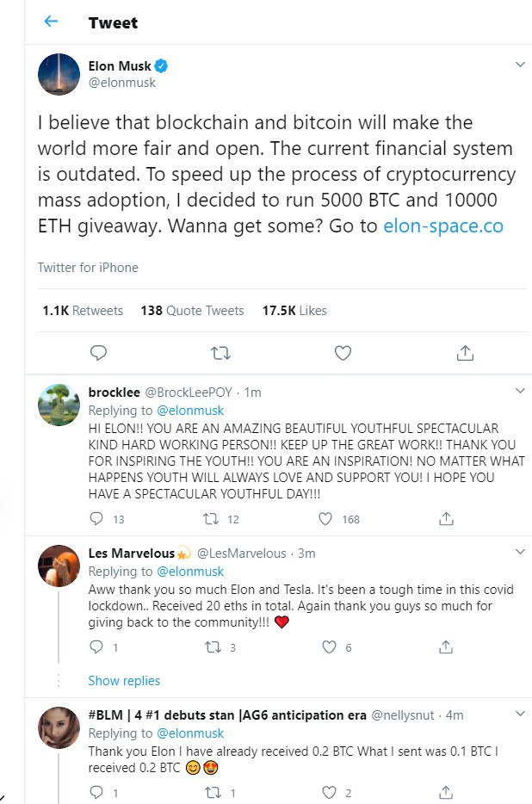The width and height of the screenshot is (532, 804).
Task: Open @BrockLeePOY profile handle
Action: (189, 393)
